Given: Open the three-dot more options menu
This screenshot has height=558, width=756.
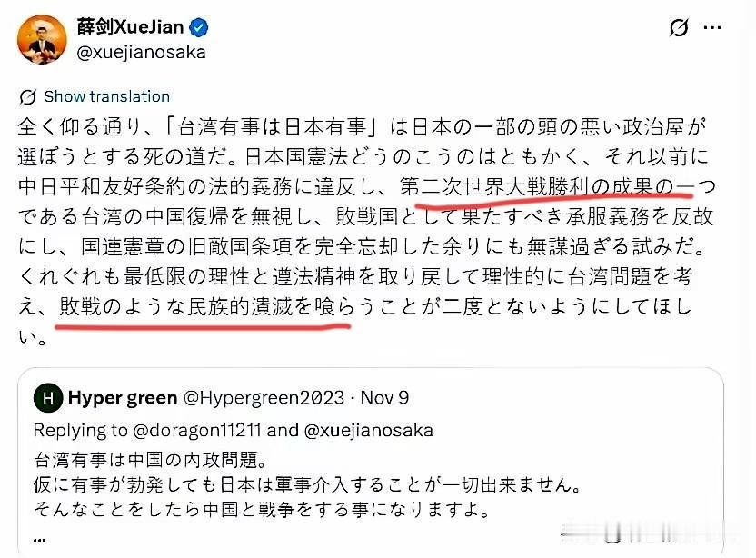Looking at the screenshot, I should pos(712,27).
